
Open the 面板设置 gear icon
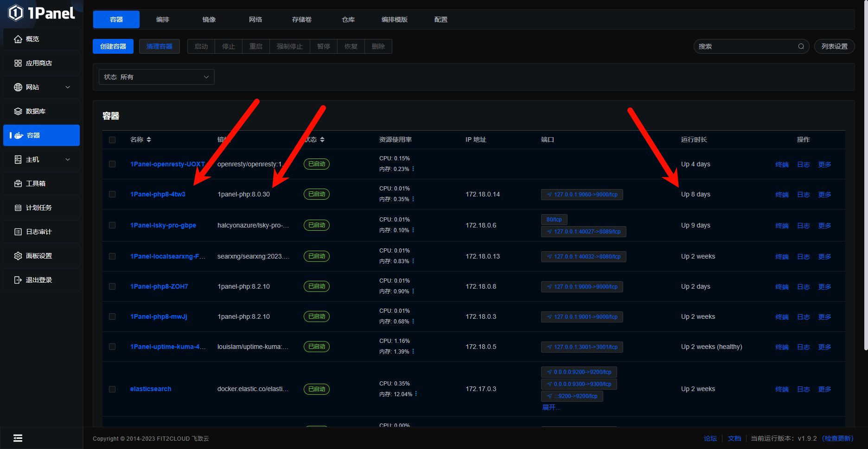coord(18,256)
